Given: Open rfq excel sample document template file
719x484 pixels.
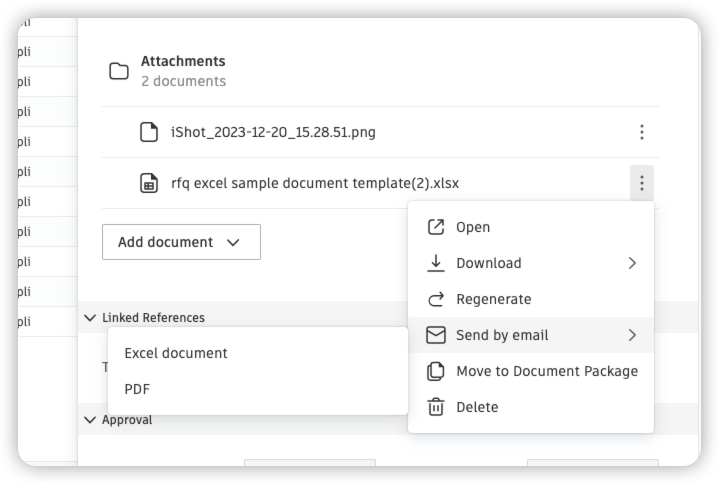Looking at the screenshot, I should [x=315, y=183].
